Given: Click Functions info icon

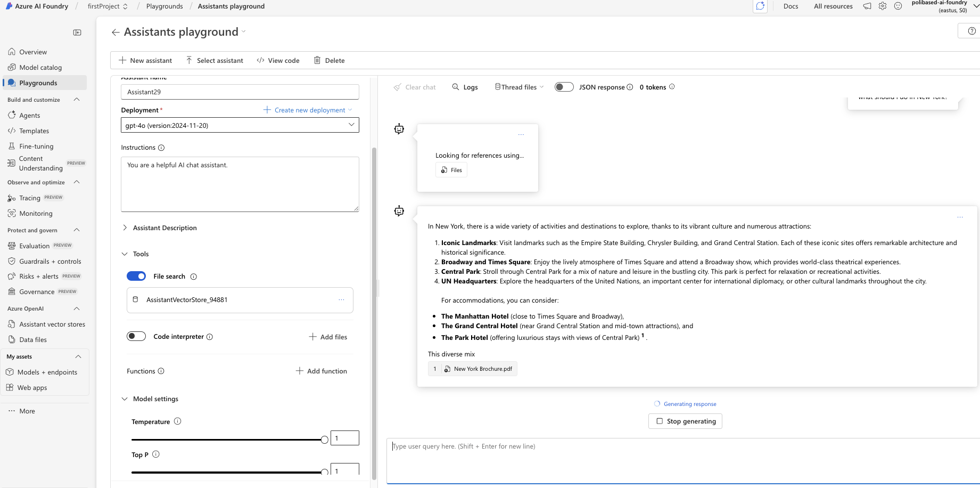Looking at the screenshot, I should tap(161, 371).
